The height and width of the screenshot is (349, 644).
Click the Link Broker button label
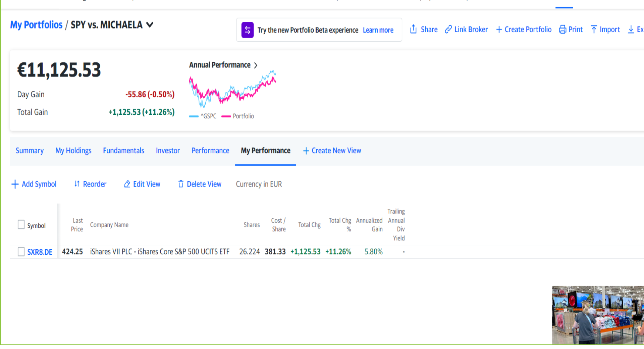[x=471, y=30]
